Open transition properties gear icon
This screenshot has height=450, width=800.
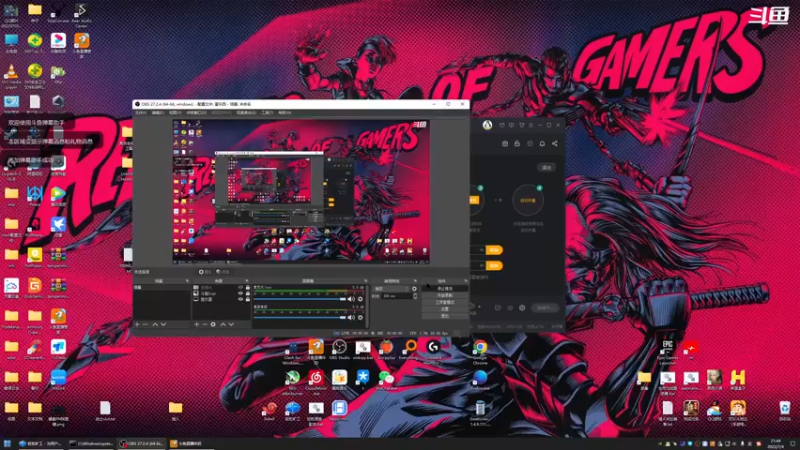[x=414, y=289]
